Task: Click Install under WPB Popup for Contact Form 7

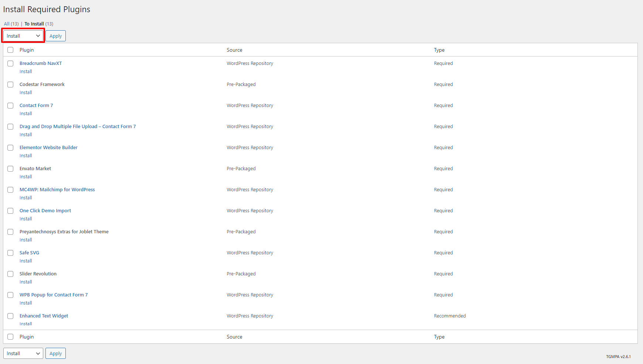Action: 26,303
